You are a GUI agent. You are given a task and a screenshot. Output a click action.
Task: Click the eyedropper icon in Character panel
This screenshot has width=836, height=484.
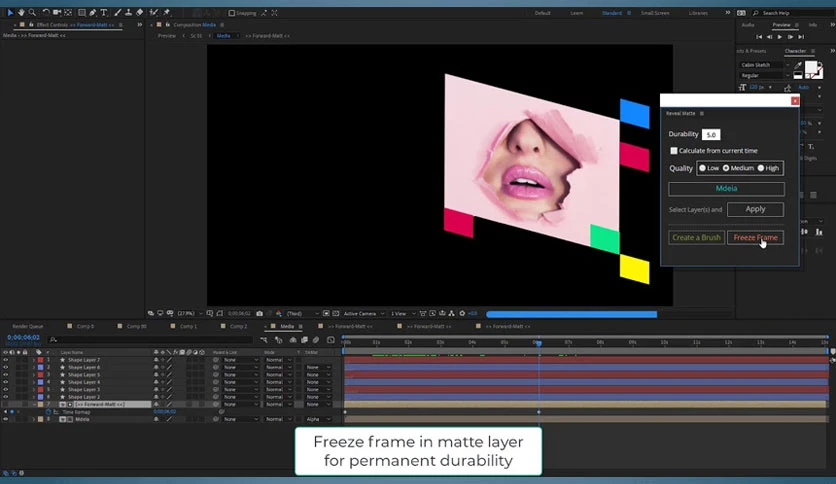tap(798, 65)
